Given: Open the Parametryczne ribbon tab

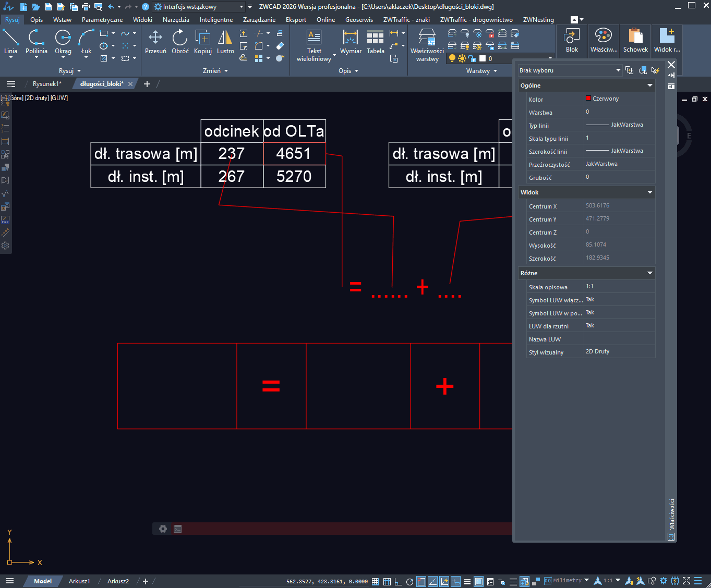Looking at the screenshot, I should (102, 20).
